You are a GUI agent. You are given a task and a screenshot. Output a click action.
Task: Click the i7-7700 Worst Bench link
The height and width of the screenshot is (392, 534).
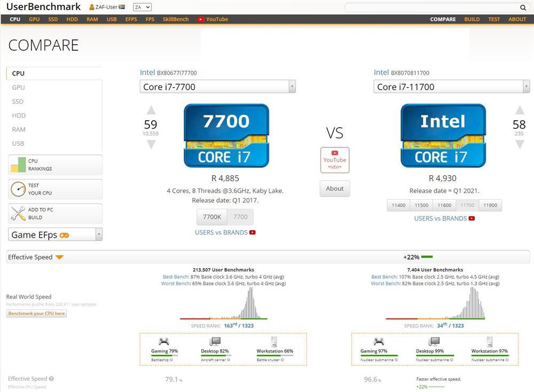coord(176,284)
